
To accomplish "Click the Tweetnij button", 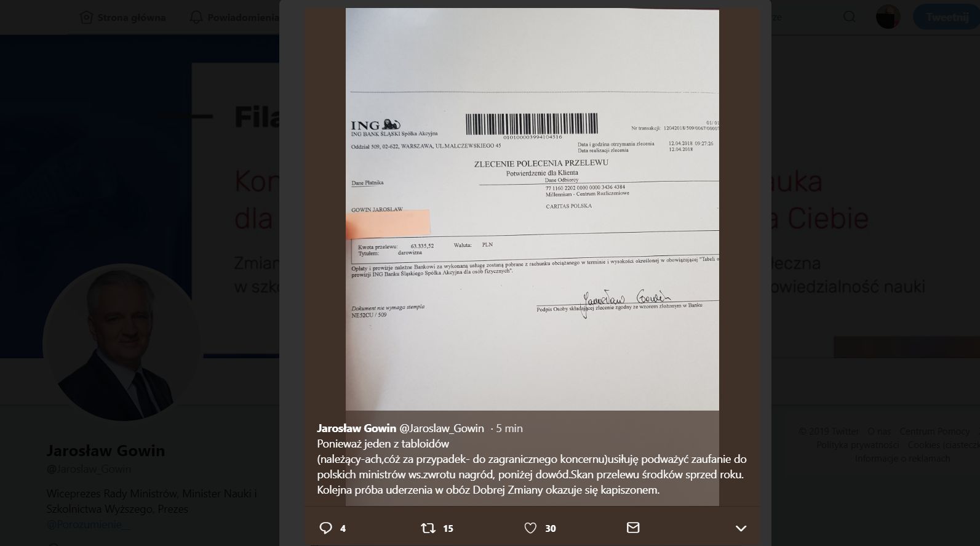I will (x=946, y=17).
